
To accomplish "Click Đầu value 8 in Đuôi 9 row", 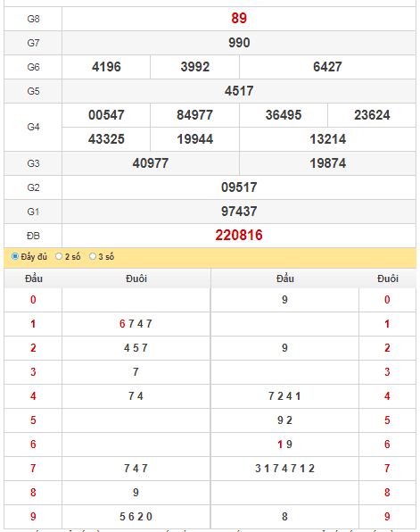I will [x=284, y=517].
